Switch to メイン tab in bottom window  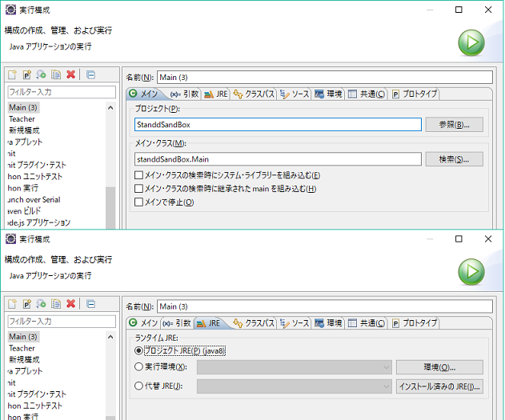(x=143, y=323)
